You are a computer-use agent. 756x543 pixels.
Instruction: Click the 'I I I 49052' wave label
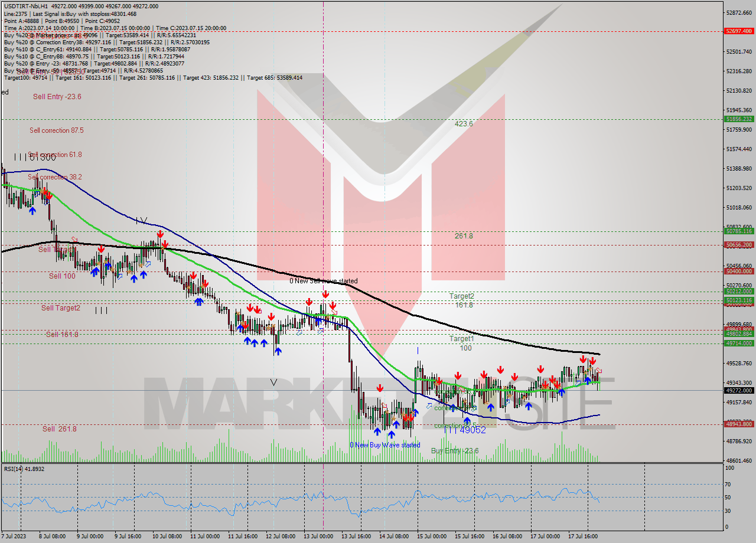(x=465, y=430)
